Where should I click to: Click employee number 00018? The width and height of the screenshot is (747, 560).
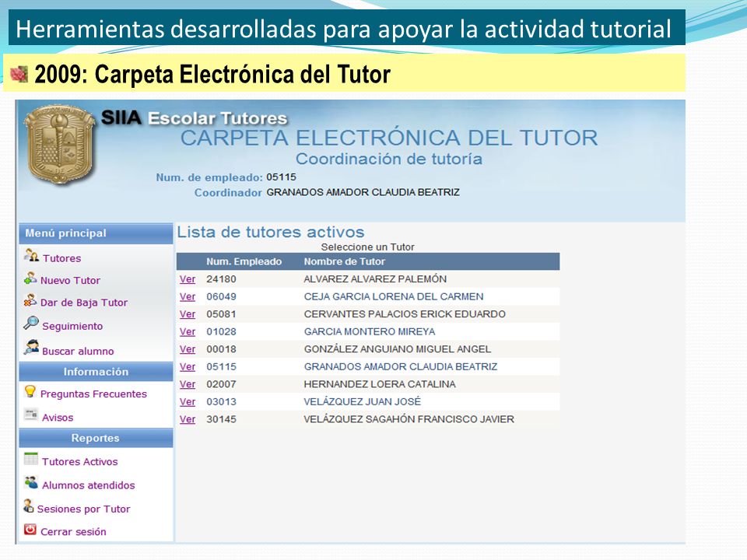point(221,349)
